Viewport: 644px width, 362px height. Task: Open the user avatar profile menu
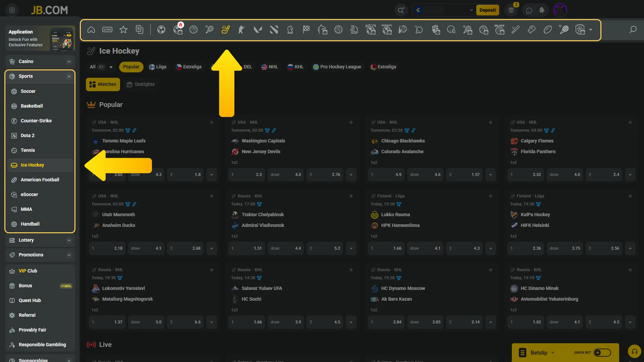[560, 10]
